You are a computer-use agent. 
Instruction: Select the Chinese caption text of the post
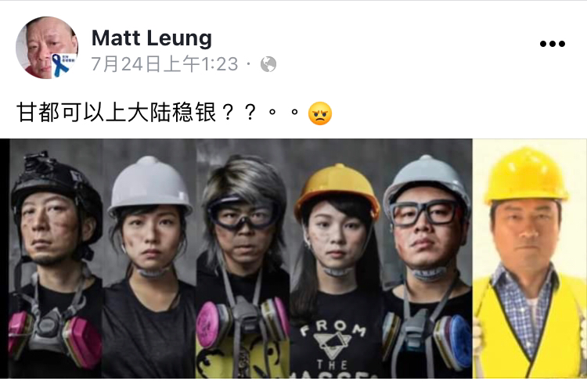[x=158, y=113]
